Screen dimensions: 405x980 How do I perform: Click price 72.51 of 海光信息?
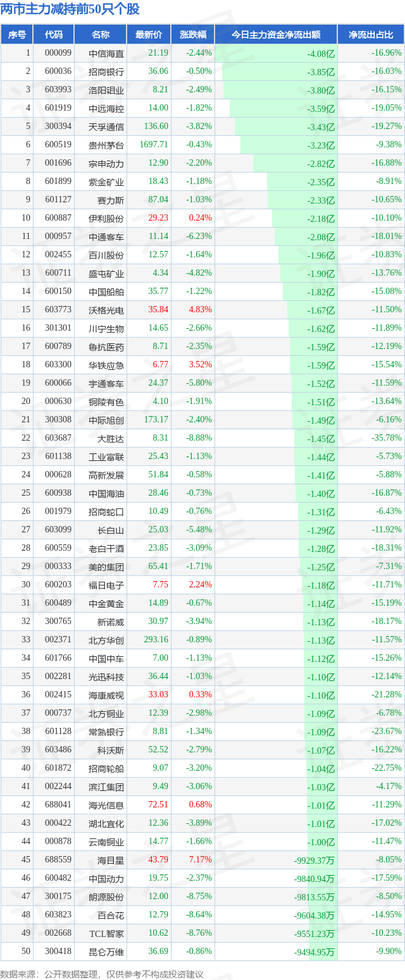[158, 805]
